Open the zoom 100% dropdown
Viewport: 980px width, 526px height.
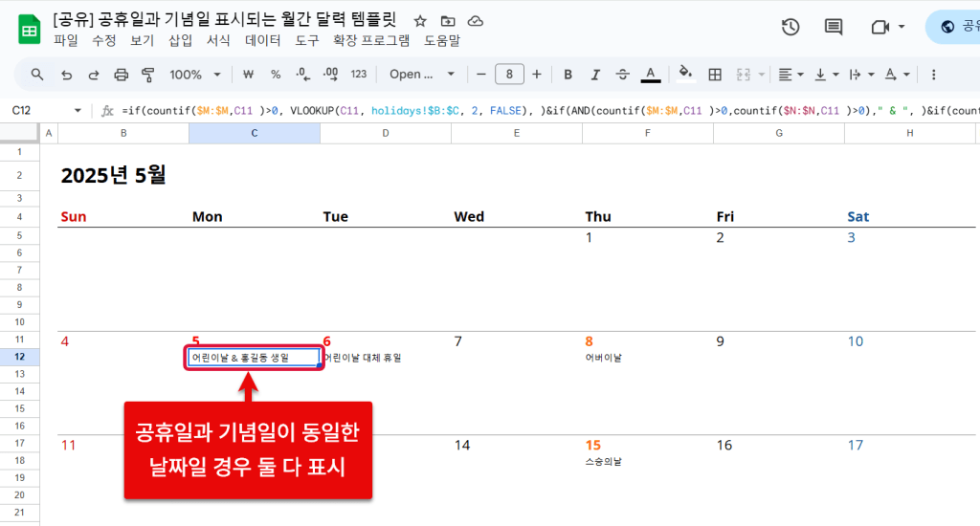coord(195,75)
